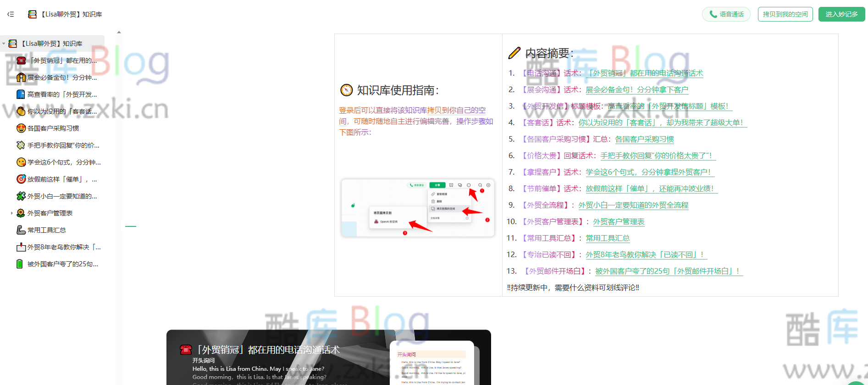Click the phone script card preview image
The image size is (868, 385).
(x=433, y=363)
